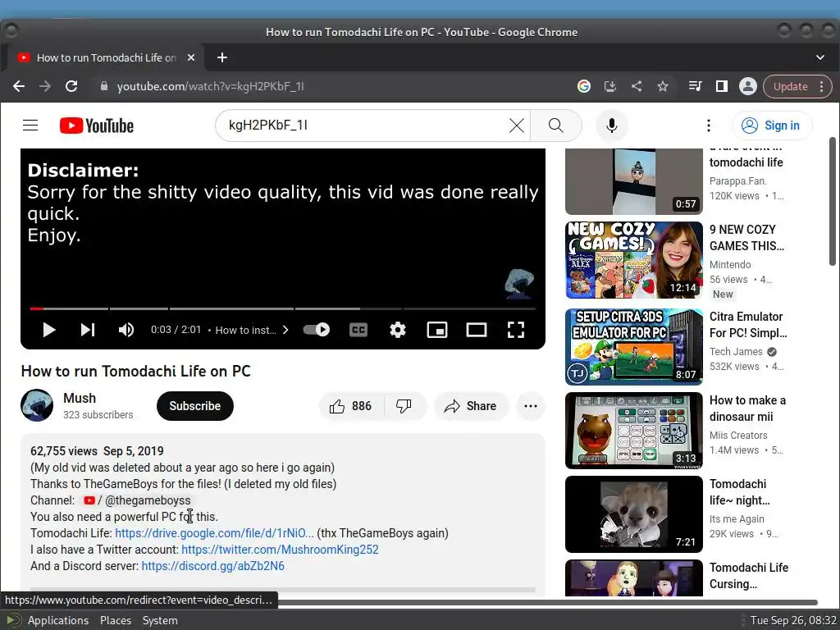This screenshot has height=630, width=840.
Task: Skip to next video
Action: tap(87, 330)
